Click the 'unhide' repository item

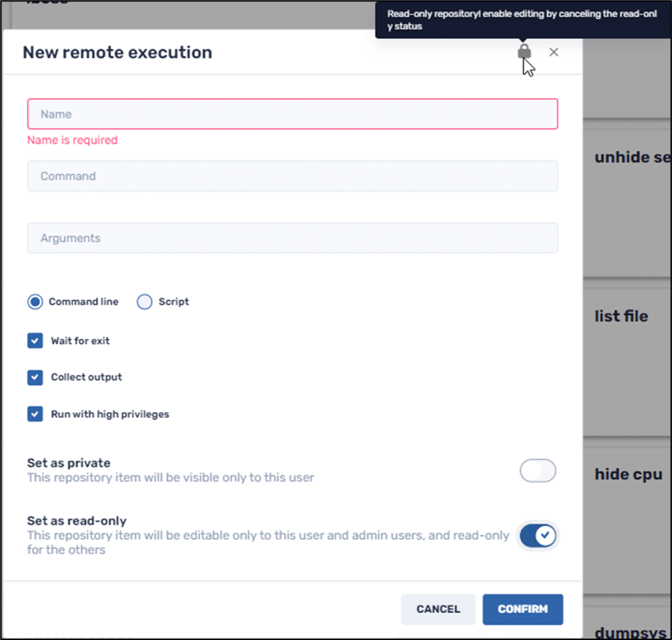coord(631,157)
